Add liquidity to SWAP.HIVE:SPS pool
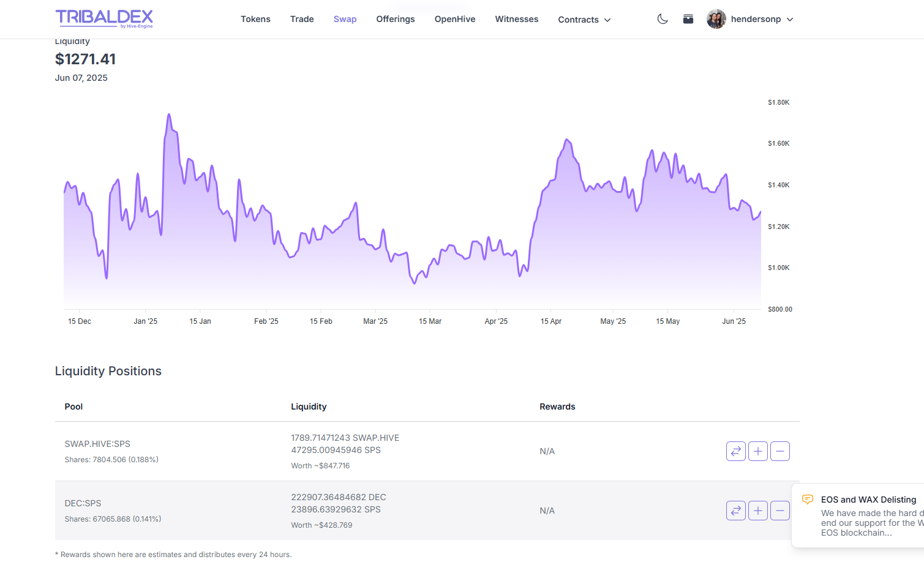Image resolution: width=924 pixels, height=562 pixels. [758, 451]
